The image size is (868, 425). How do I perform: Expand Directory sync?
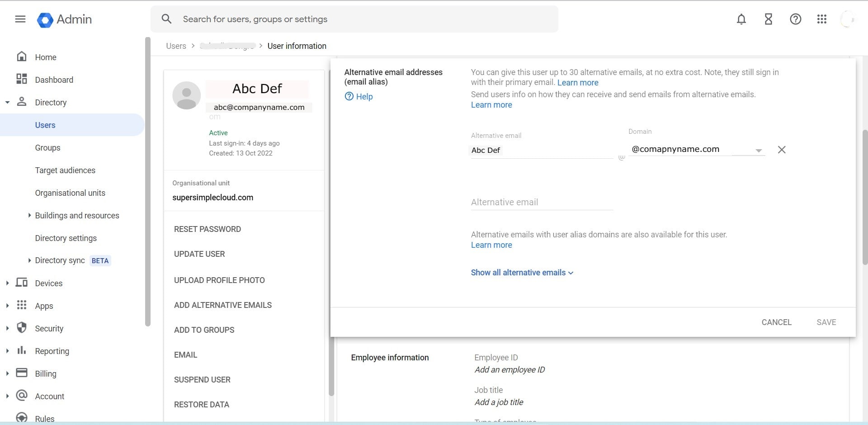29,260
